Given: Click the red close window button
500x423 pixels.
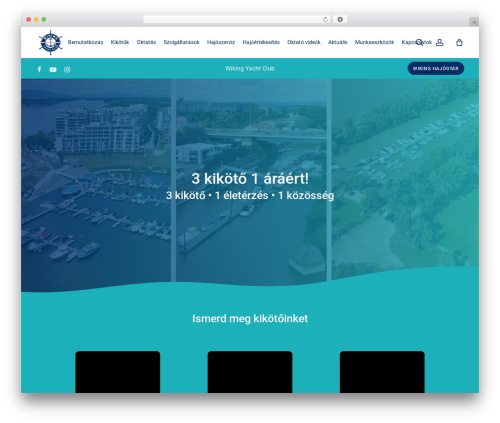Looking at the screenshot, I should click(x=29, y=19).
